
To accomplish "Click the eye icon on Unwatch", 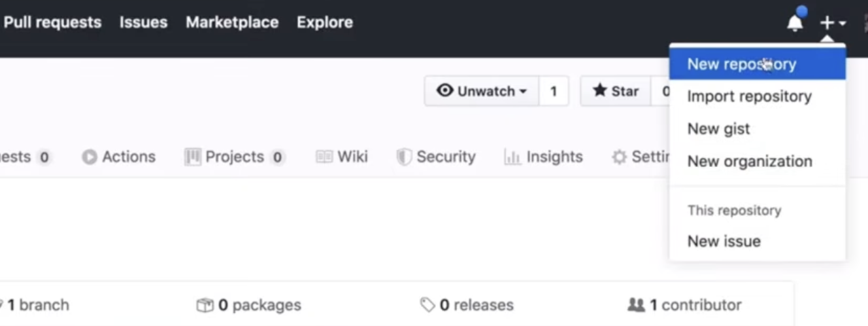I will (x=445, y=90).
